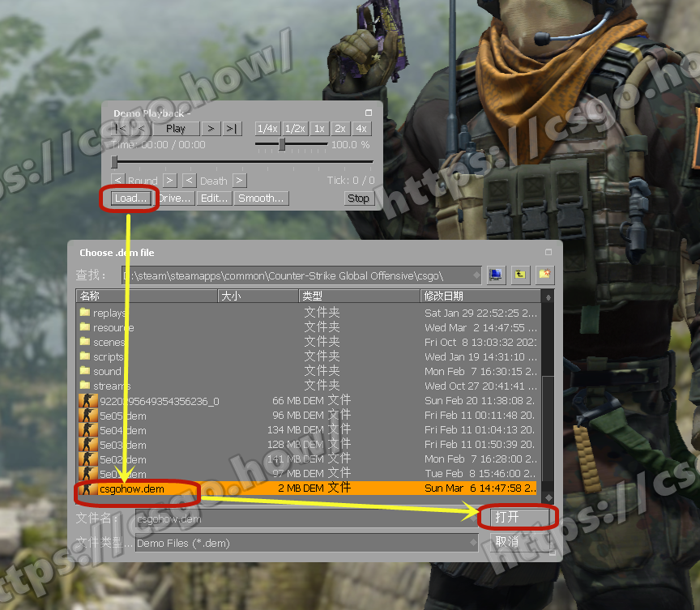
Task: Click the file list scroll up arrow
Action: 548,296
